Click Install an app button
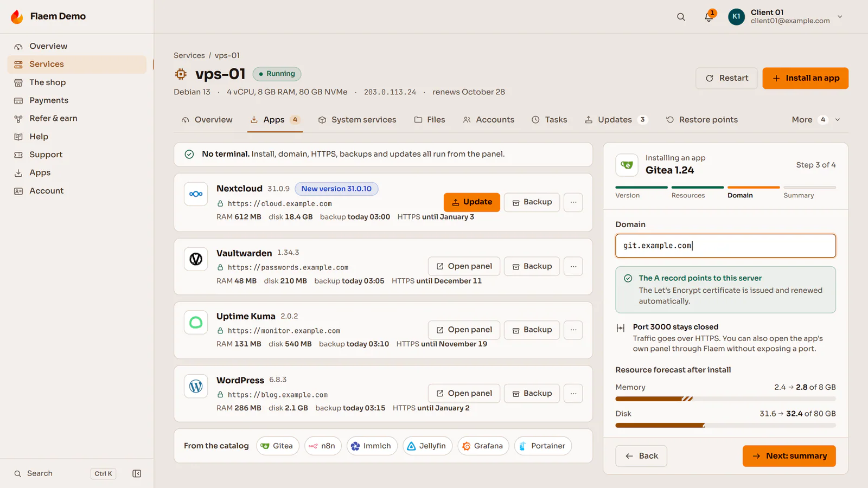 point(805,78)
